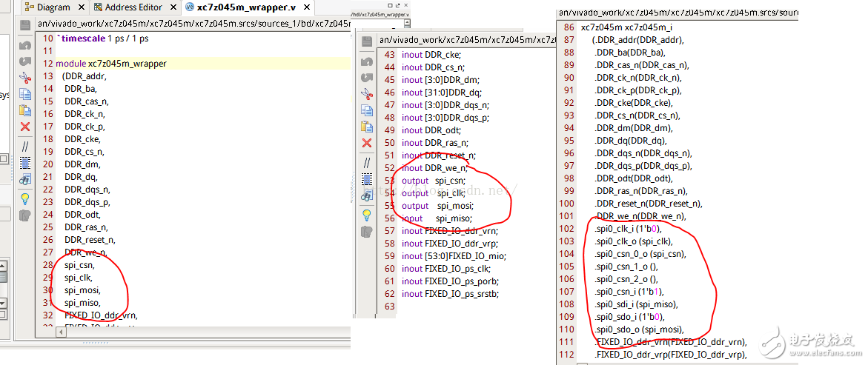Click the Paste icon beside inout DDR_dqs_p line 48
The width and height of the screenshot is (868, 365).
(x=367, y=127)
